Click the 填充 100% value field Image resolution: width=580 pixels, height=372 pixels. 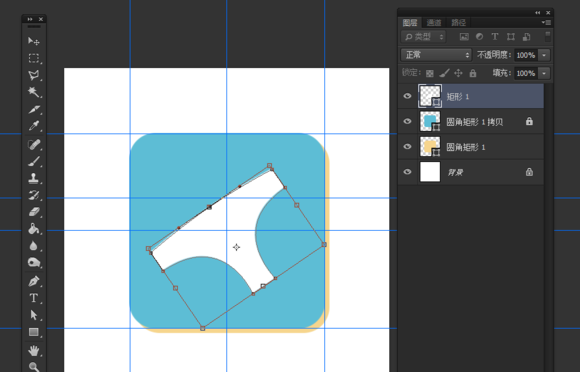click(x=526, y=73)
